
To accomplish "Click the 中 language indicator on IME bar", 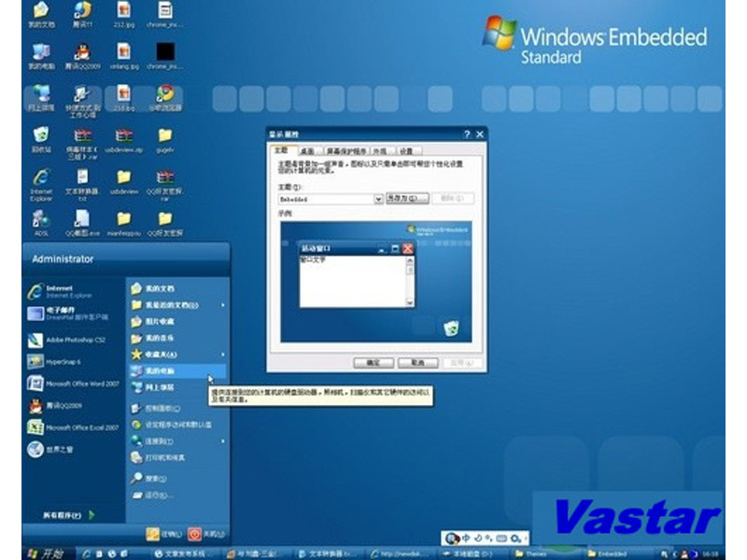I will pos(465,539).
